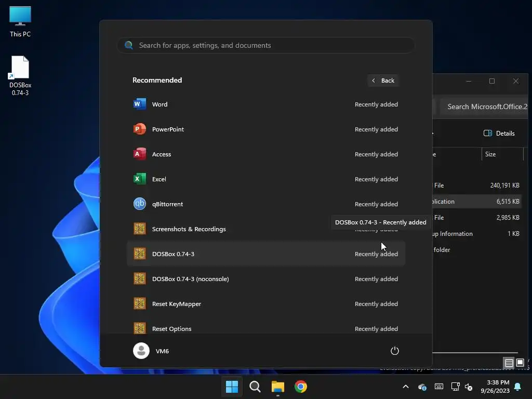The width and height of the screenshot is (532, 399).
Task: Click the Windows Start button on the taskbar
Action: pyautogui.click(x=232, y=387)
